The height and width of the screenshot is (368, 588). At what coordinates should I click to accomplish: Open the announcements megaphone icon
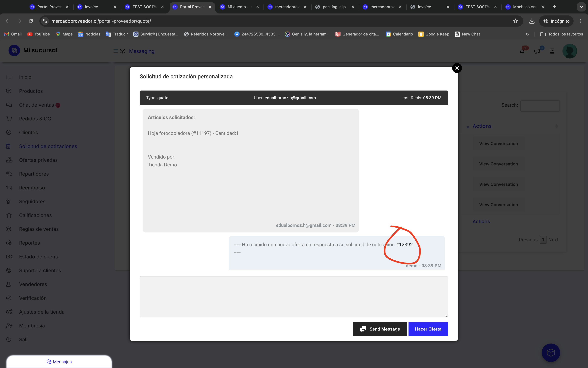pos(537,51)
